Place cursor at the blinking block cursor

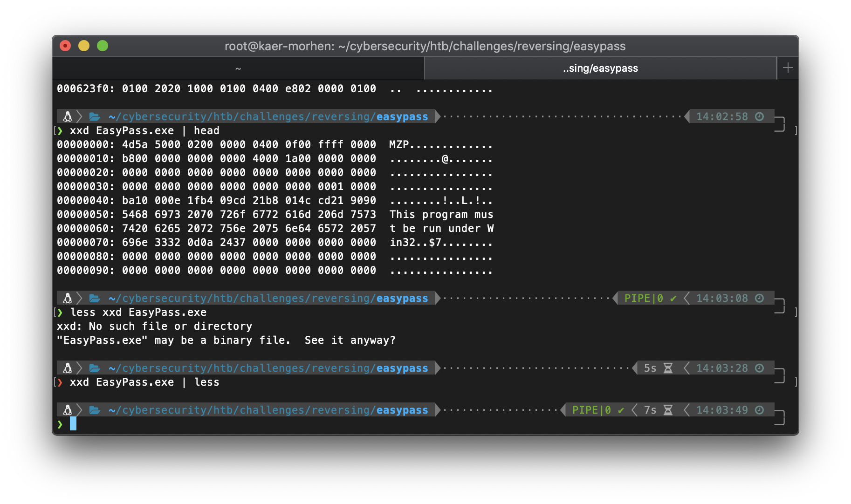point(73,424)
